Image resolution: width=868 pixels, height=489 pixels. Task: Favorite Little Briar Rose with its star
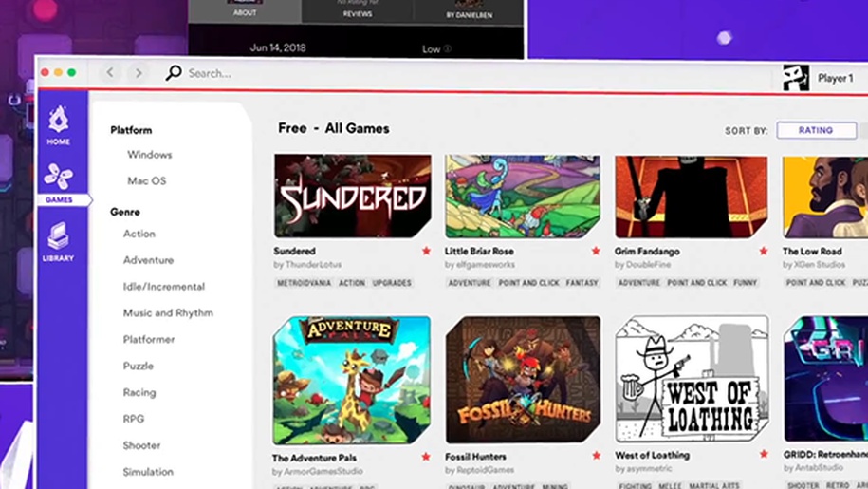point(596,251)
